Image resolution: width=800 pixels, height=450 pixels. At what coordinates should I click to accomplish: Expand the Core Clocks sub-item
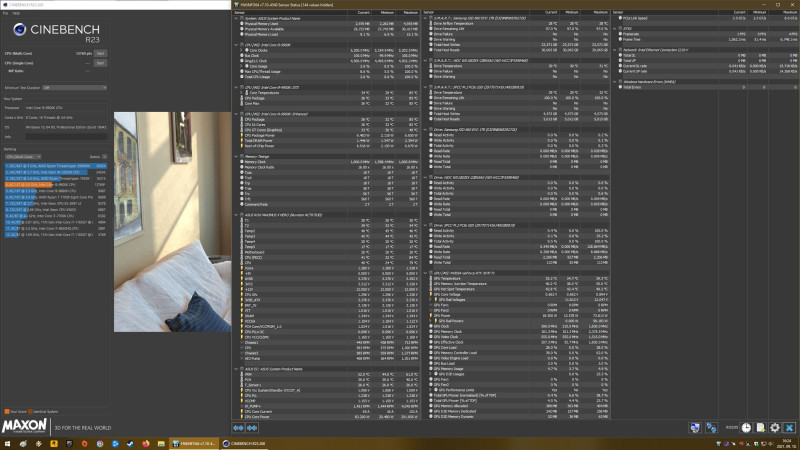(241, 50)
